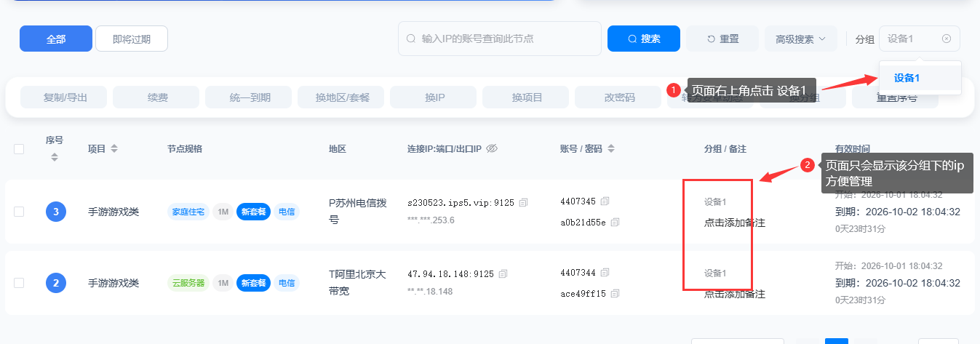Click the 续费 renew button
This screenshot has height=344, width=980.
156,97
